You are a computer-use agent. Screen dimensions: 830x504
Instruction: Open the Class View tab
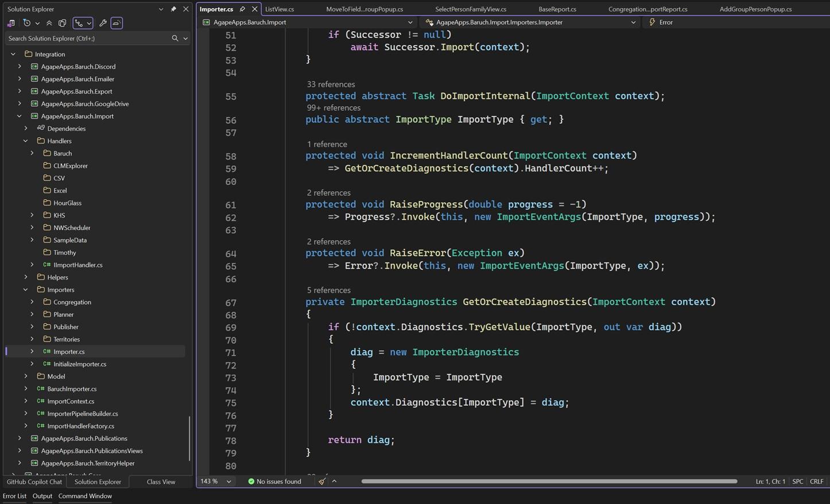(x=161, y=482)
